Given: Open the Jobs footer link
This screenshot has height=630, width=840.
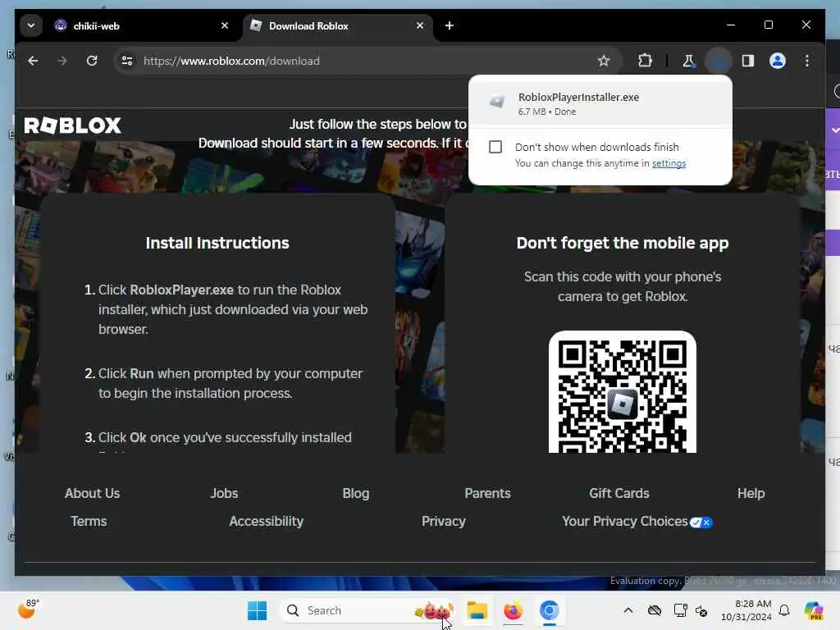Looking at the screenshot, I should click(x=224, y=493).
